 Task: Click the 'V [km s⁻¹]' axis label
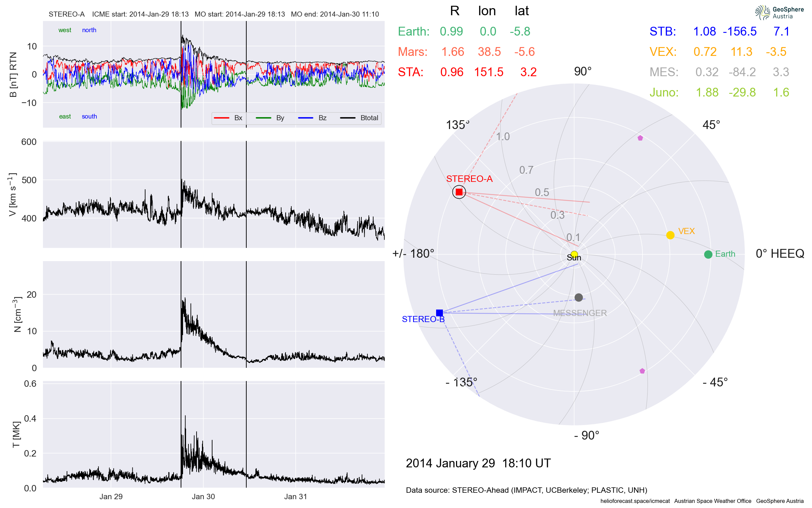(x=12, y=194)
